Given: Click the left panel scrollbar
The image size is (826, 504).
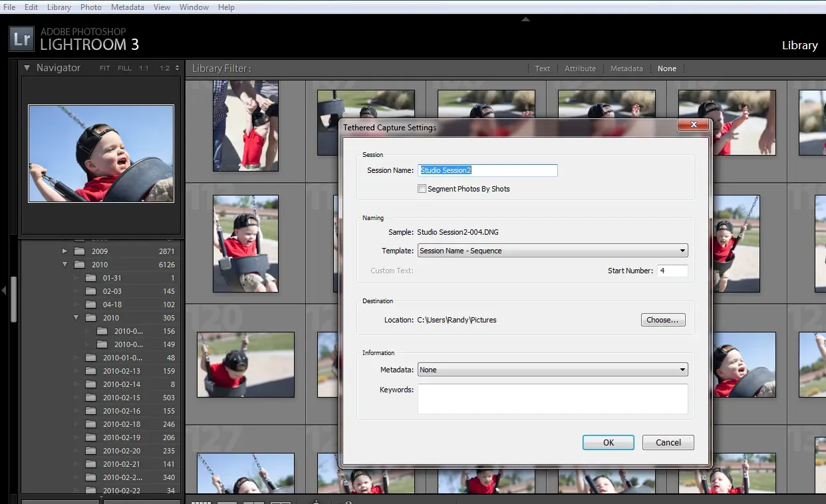Looking at the screenshot, I should 14,299.
